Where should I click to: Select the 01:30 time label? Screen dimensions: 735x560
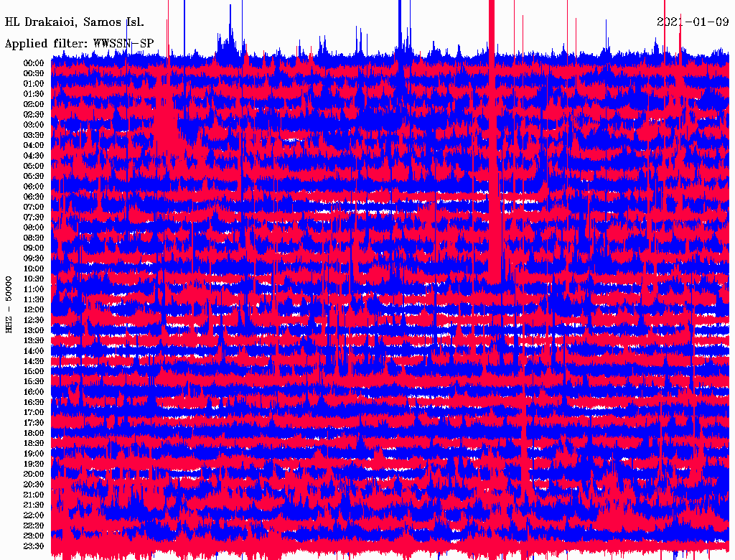(34, 94)
